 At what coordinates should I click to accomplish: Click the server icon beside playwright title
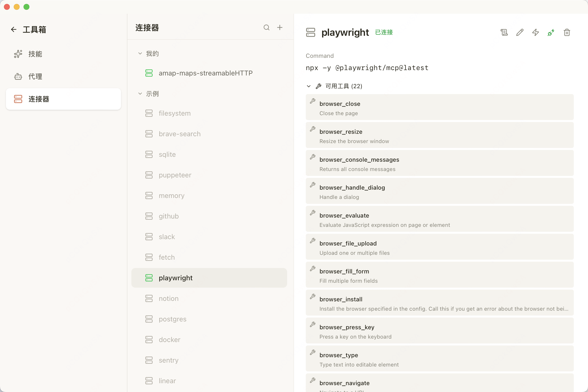[x=310, y=33]
